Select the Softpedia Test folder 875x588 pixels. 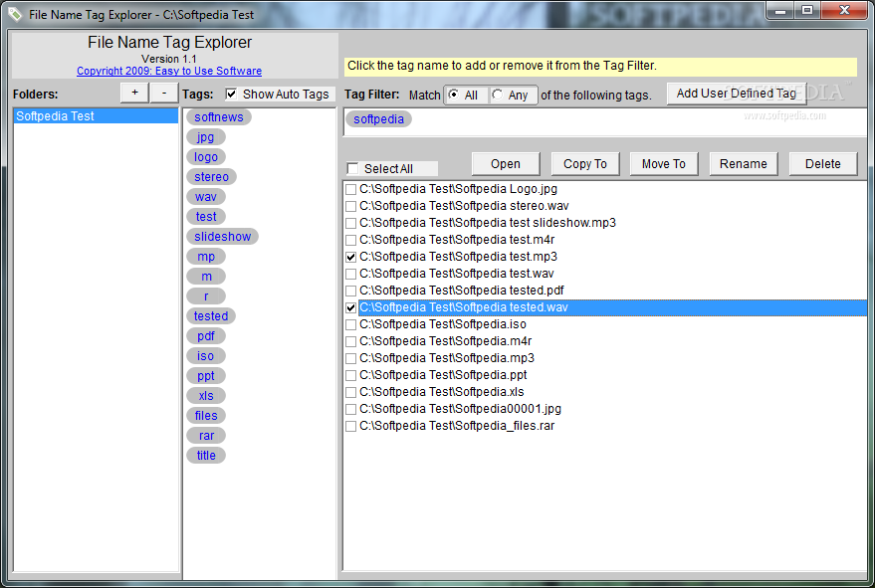pos(96,116)
